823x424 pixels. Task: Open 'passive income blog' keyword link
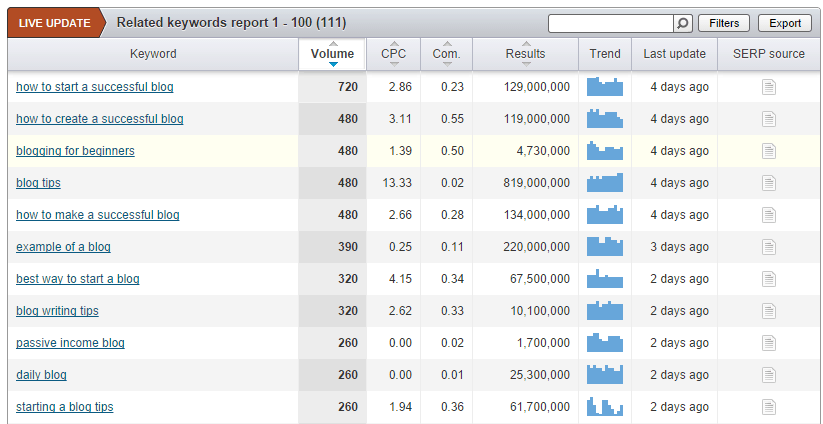point(70,343)
